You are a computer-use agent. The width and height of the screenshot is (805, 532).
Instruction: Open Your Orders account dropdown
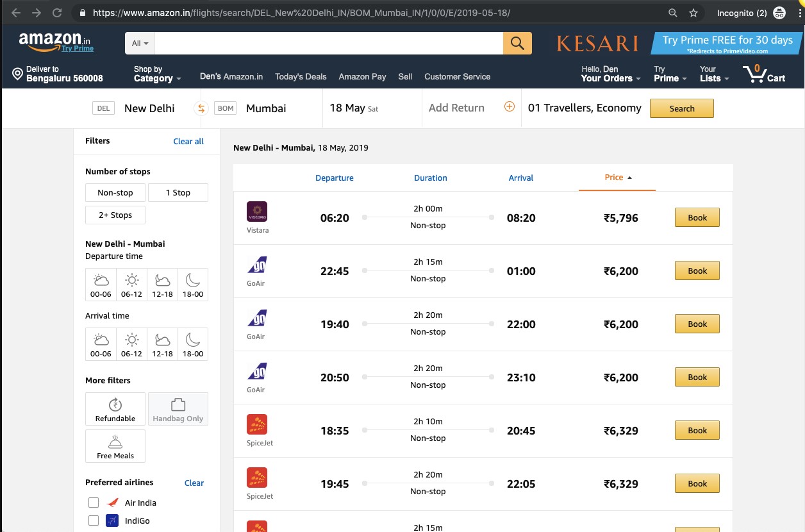[x=611, y=74]
